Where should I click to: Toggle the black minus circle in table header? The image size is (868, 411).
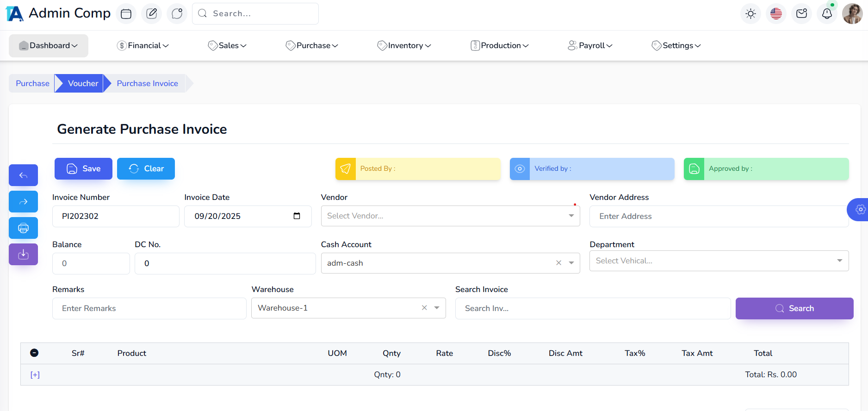[34, 353]
